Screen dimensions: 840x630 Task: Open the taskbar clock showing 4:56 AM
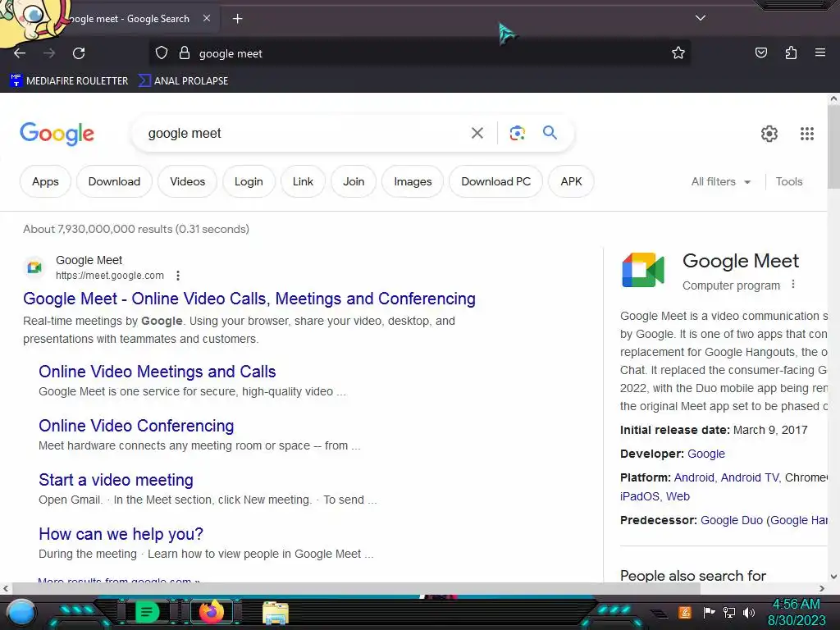pyautogui.click(x=797, y=613)
